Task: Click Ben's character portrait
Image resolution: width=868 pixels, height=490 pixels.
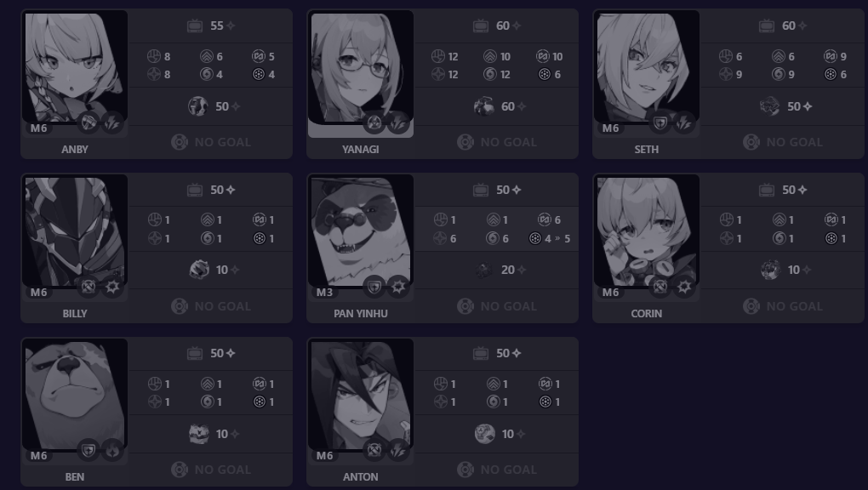Action: (x=75, y=394)
